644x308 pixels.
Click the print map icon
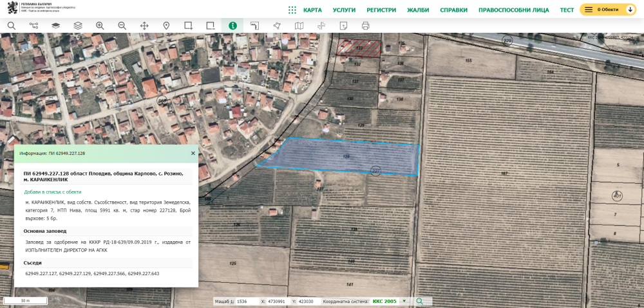(x=366, y=26)
